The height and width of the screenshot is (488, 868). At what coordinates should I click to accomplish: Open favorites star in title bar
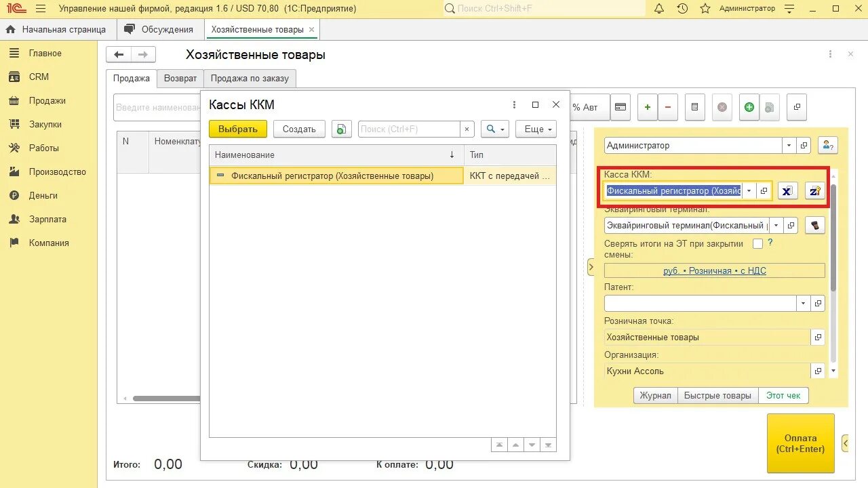coord(705,9)
